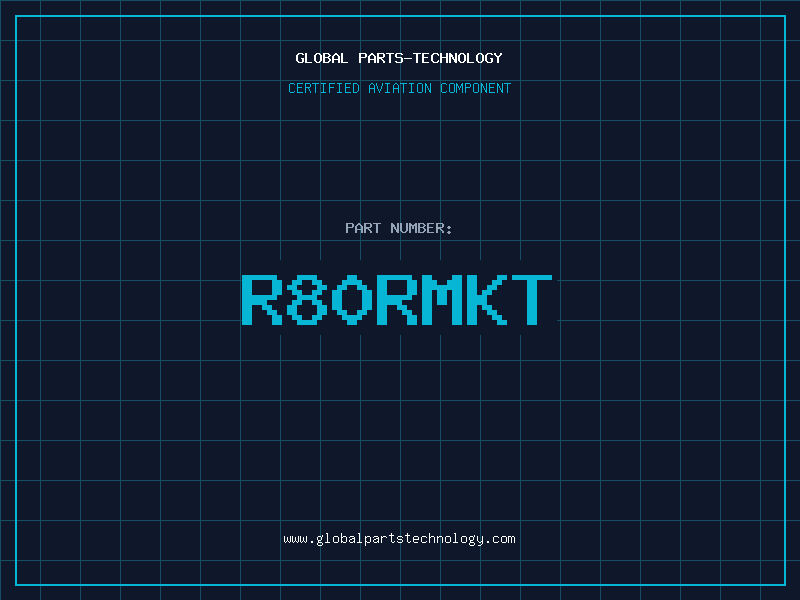Click the third character of the part number
Image resolution: width=800 pixels, height=600 pixels.
click(x=352, y=300)
